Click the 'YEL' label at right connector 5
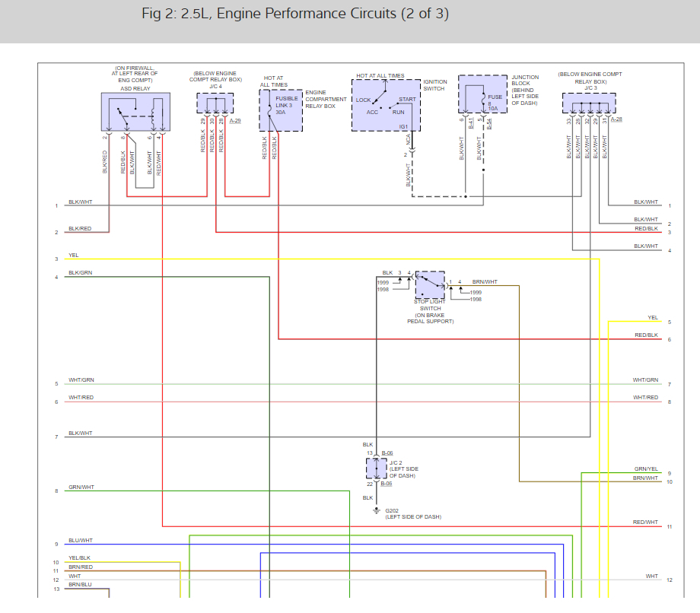700x613 pixels. click(653, 318)
